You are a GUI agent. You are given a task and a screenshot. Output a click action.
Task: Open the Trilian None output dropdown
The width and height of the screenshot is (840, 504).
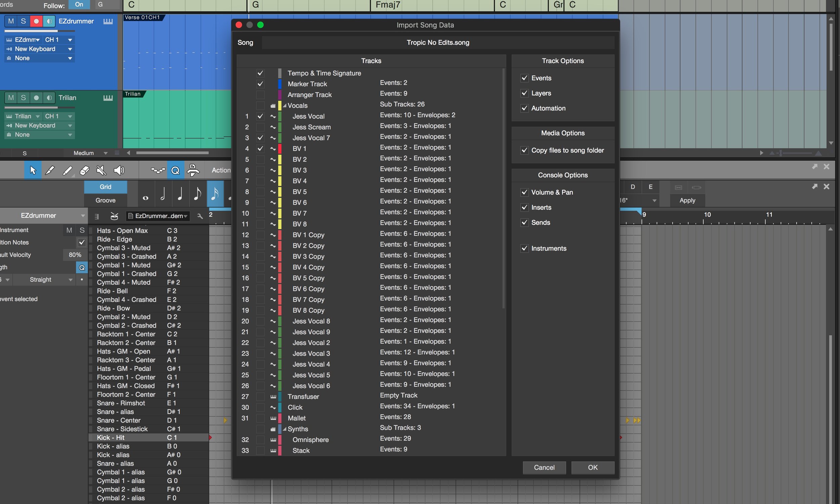(x=40, y=135)
